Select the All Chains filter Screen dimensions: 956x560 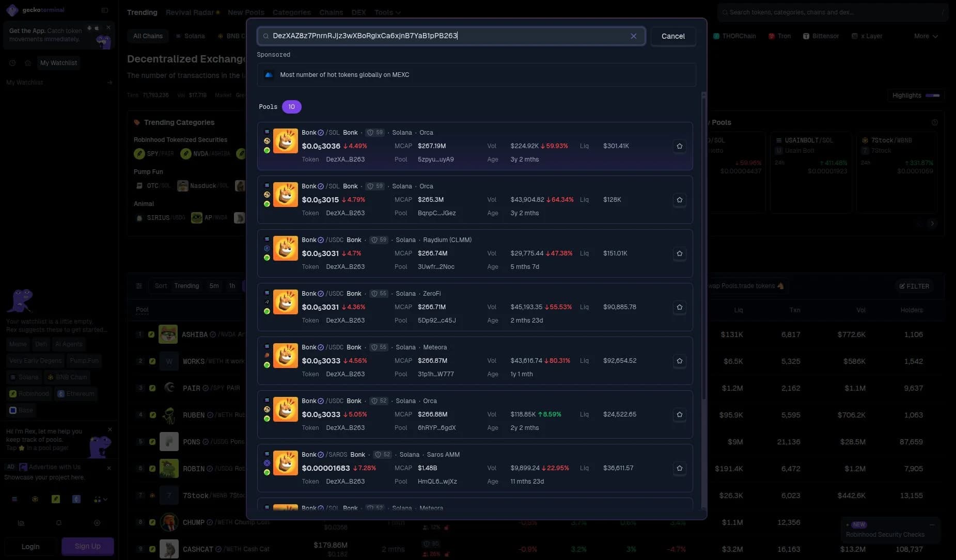coord(148,36)
